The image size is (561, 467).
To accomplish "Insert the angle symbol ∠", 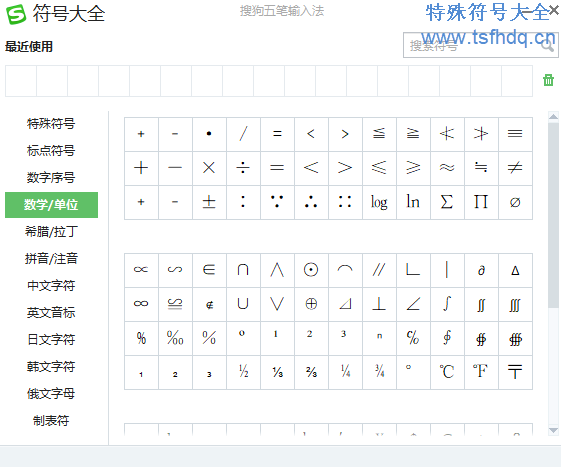I will point(413,304).
